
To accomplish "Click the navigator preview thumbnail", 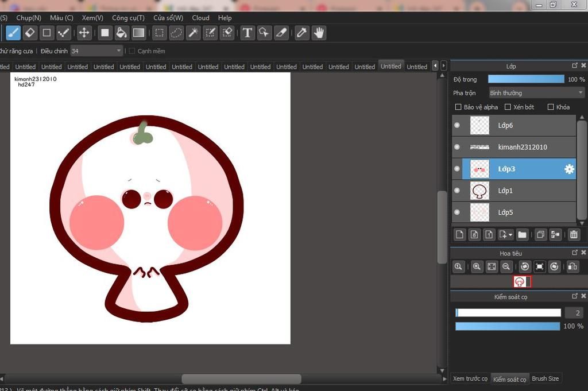I will (522, 281).
